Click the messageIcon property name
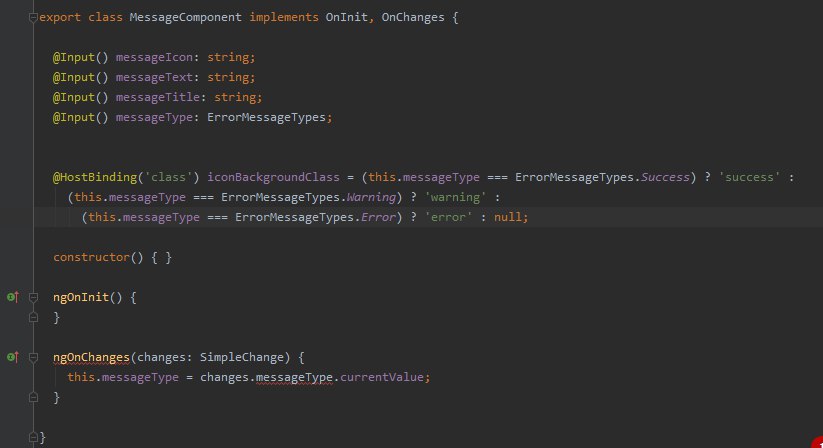The height and width of the screenshot is (448, 823). point(154,57)
